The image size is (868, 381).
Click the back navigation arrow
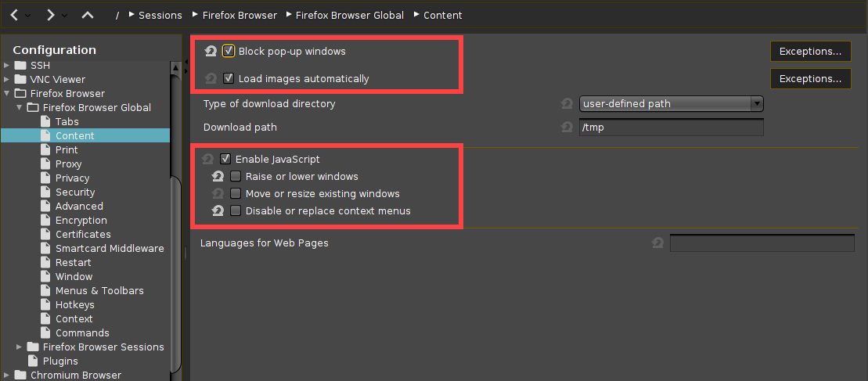pos(15,15)
